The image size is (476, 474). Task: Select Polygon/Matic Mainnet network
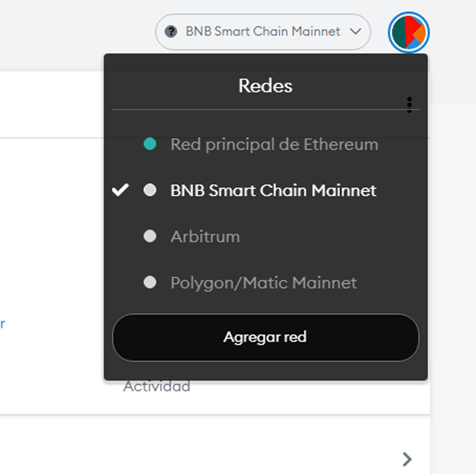click(265, 282)
